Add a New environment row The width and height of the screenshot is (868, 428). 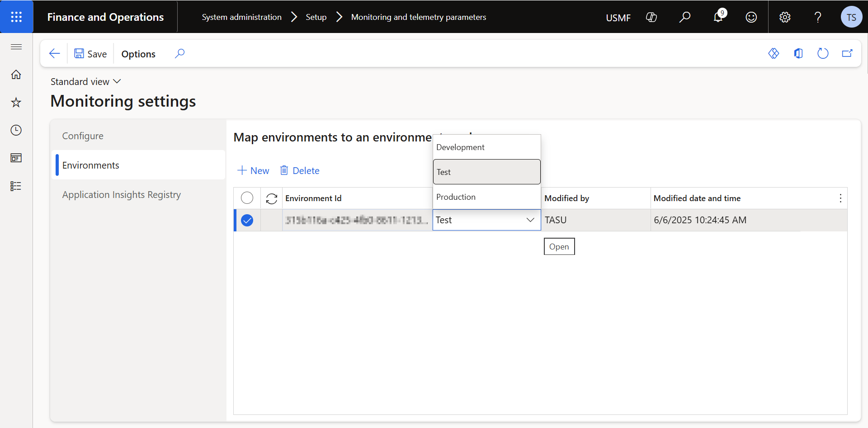(x=253, y=170)
